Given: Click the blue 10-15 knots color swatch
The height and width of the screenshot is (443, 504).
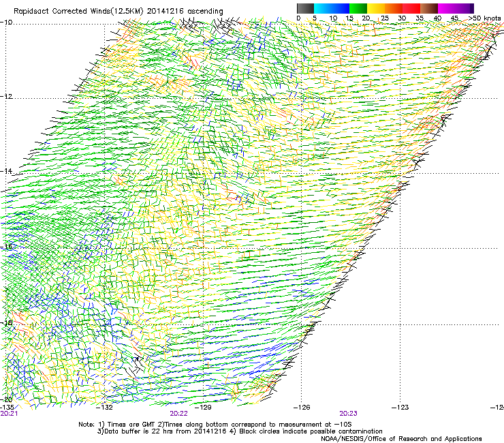Looking at the screenshot, I should (341, 8).
